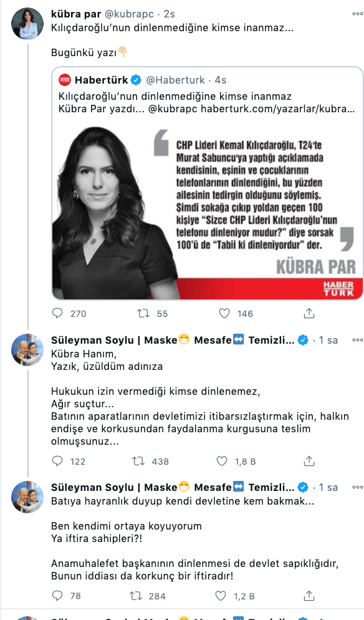The width and height of the screenshot is (364, 620).
Task: Click the reply icon on Soylu's first reply
Action: tap(58, 460)
